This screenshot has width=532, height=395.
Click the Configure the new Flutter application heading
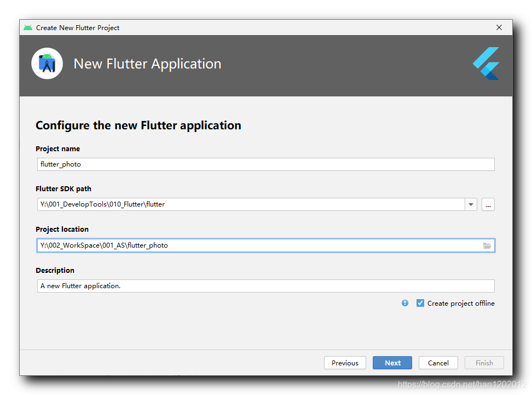(138, 125)
